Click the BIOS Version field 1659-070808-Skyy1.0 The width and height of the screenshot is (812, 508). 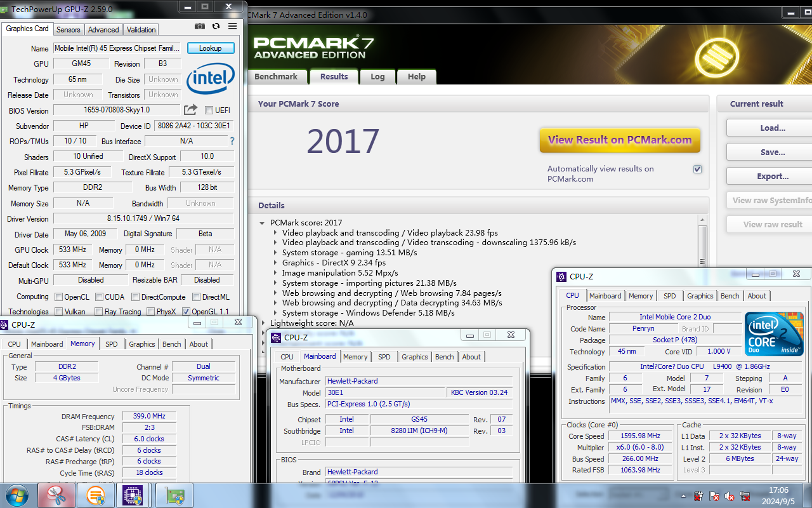[x=117, y=110]
